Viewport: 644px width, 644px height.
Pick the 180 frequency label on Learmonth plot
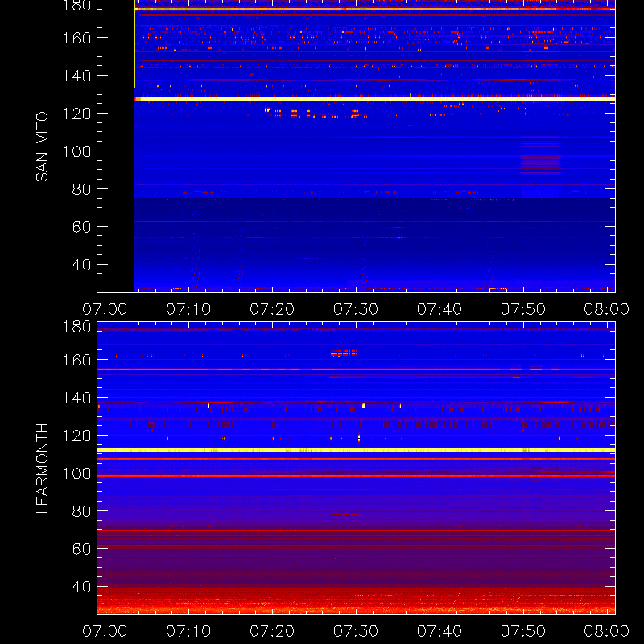pyautogui.click(x=76, y=327)
